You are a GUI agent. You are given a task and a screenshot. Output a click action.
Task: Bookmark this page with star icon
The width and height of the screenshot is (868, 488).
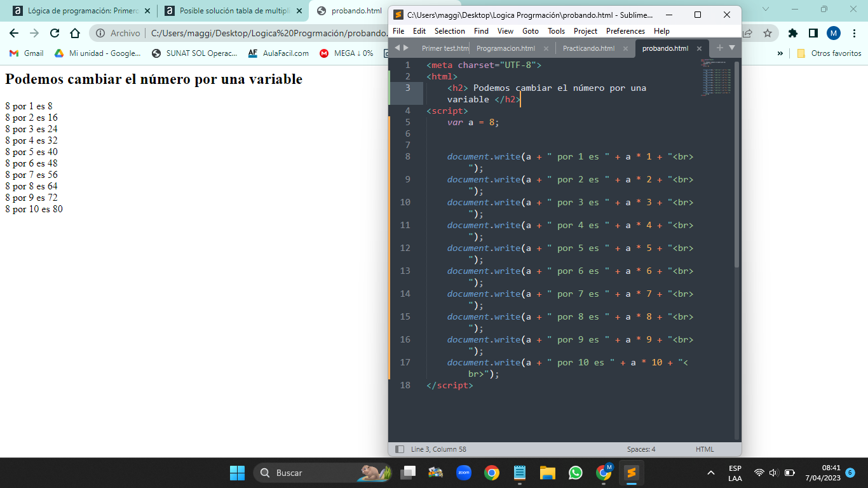point(768,33)
